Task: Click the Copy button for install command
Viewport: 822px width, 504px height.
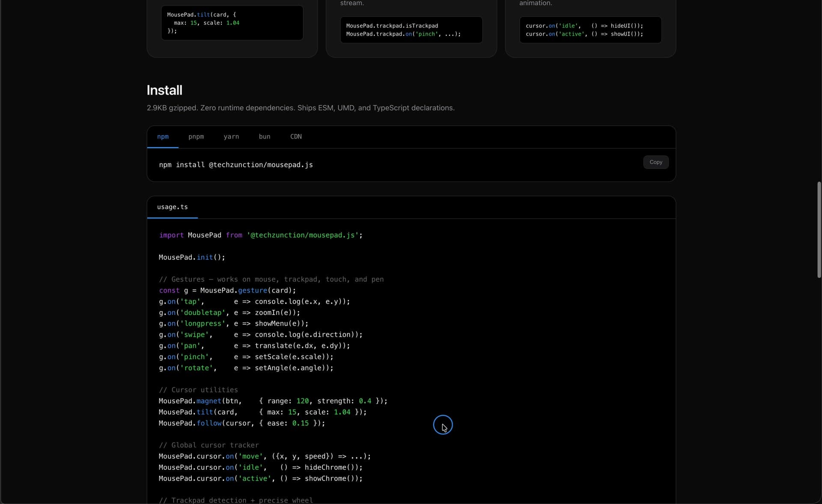Action: 655,162
